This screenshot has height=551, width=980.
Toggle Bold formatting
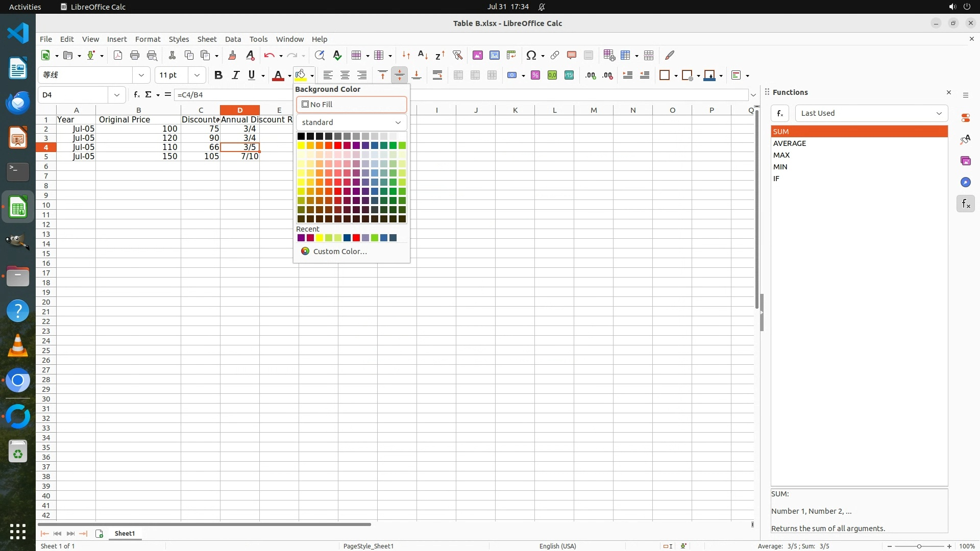click(218, 75)
